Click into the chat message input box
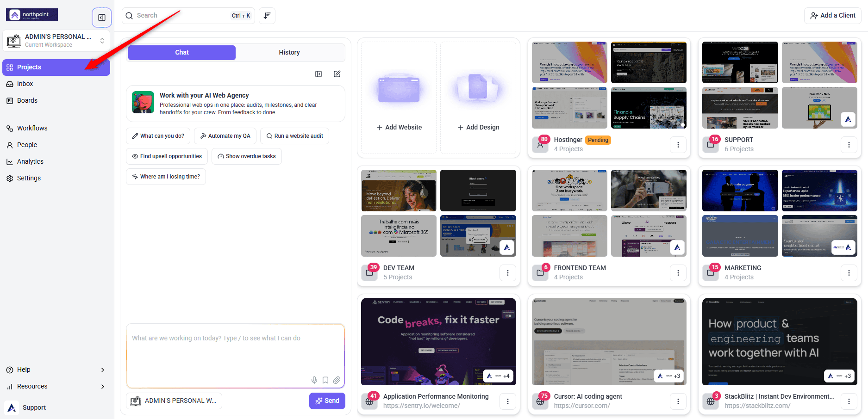Screen dimensions: 868x419 pos(236,356)
